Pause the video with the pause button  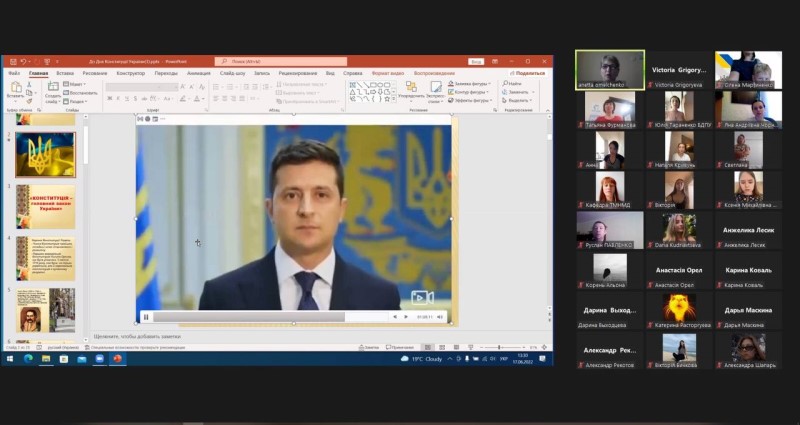pyautogui.click(x=146, y=317)
